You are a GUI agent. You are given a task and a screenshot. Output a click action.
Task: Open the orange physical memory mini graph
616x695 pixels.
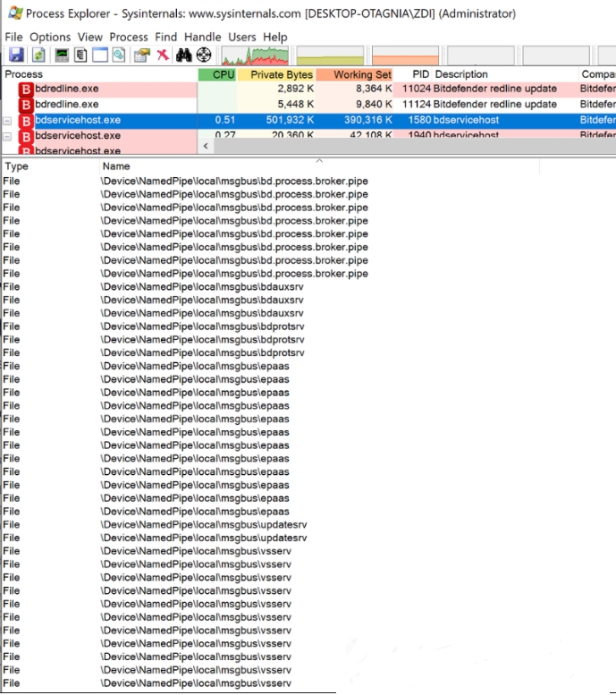406,55
